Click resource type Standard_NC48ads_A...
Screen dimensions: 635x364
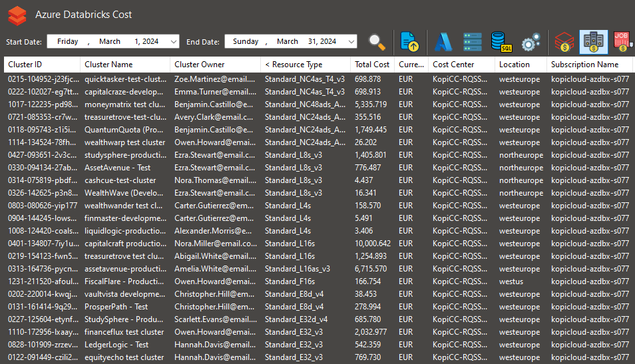(x=305, y=104)
